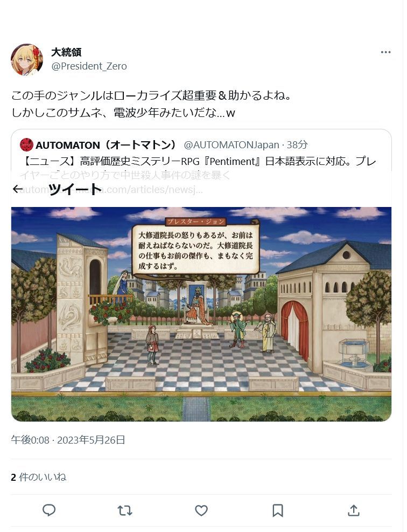Open AUTOMATON（オートマトン） account name
The width and height of the screenshot is (407, 532).
click(106, 145)
